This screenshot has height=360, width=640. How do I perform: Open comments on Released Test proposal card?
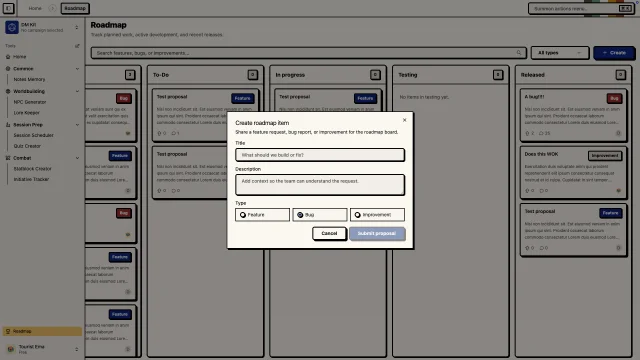(544, 248)
